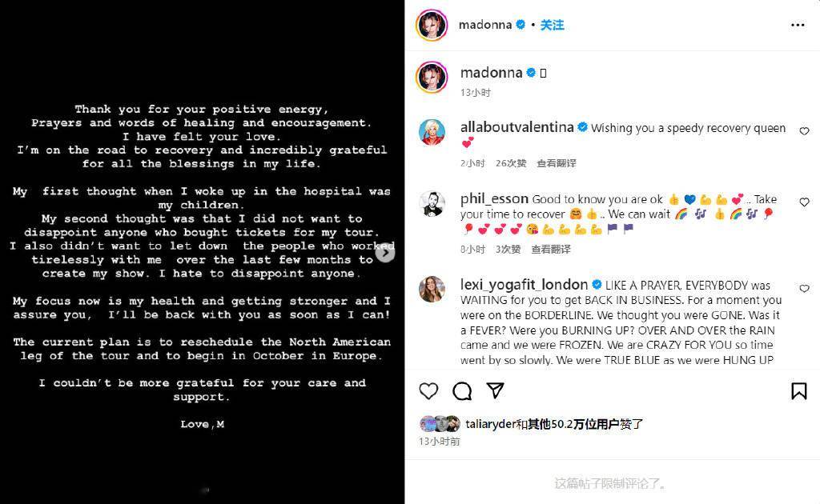Open taliaryder's profile from likes line
Screen dimensions: 820x504
coord(491,424)
